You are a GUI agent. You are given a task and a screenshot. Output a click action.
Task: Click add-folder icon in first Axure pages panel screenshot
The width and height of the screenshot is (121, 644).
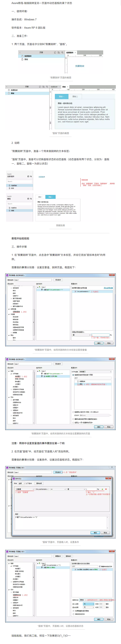pos(59,52)
